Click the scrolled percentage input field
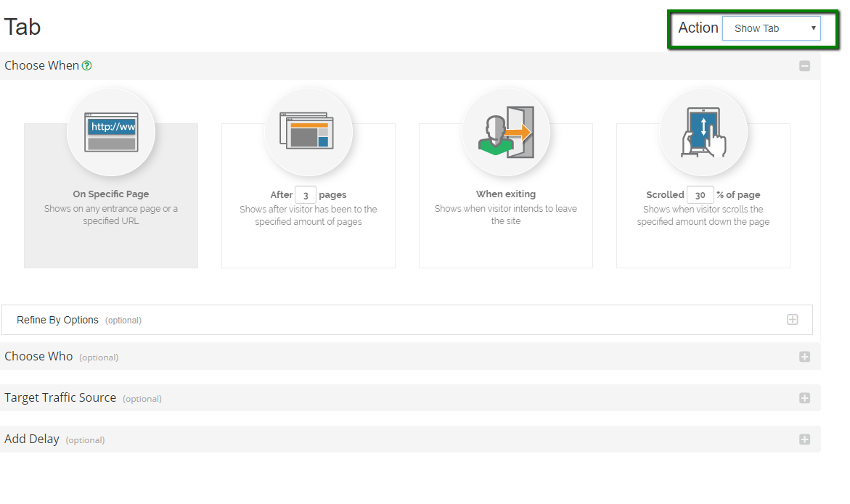The height and width of the screenshot is (504, 850). (x=700, y=195)
